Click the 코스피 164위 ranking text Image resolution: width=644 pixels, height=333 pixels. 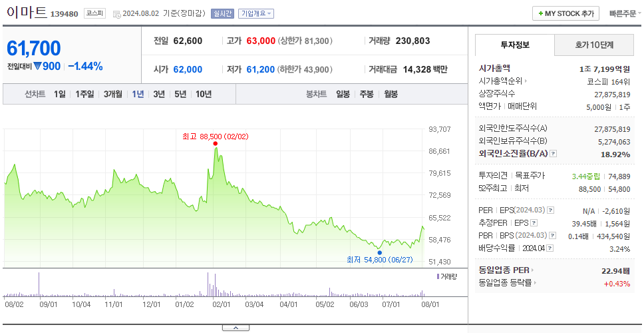[609, 81]
